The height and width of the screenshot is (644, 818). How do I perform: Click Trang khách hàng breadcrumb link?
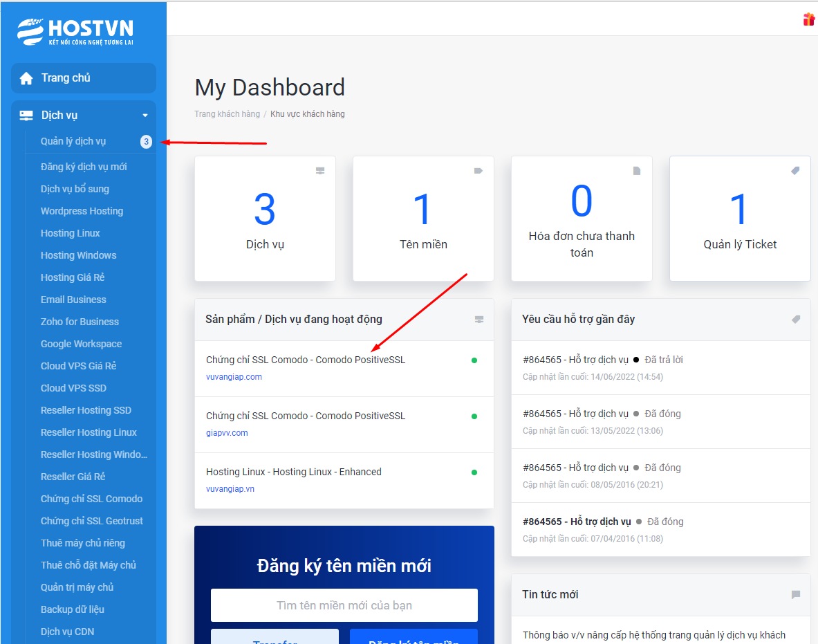point(227,114)
